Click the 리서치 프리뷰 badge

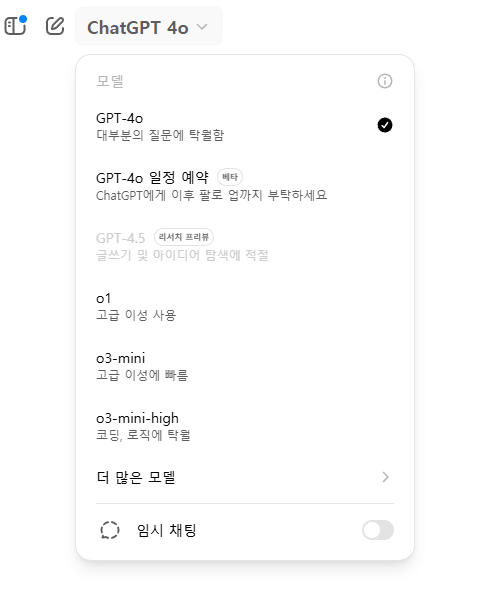(184, 237)
